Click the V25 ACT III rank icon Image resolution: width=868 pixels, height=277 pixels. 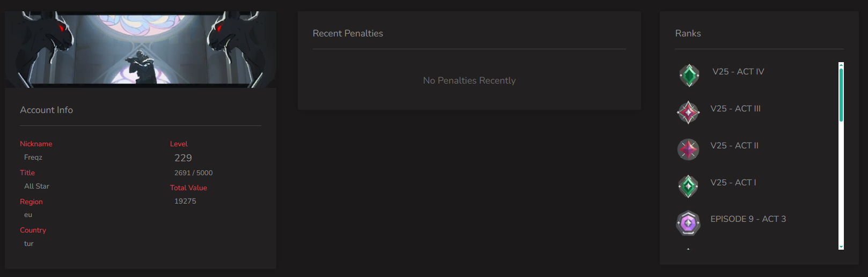pyautogui.click(x=688, y=113)
